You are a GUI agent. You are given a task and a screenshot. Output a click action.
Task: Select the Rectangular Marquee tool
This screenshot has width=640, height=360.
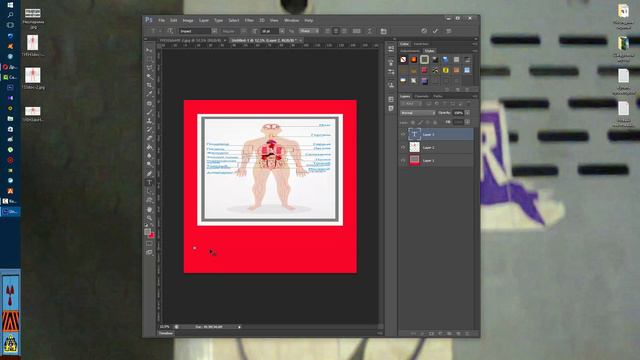tap(149, 59)
